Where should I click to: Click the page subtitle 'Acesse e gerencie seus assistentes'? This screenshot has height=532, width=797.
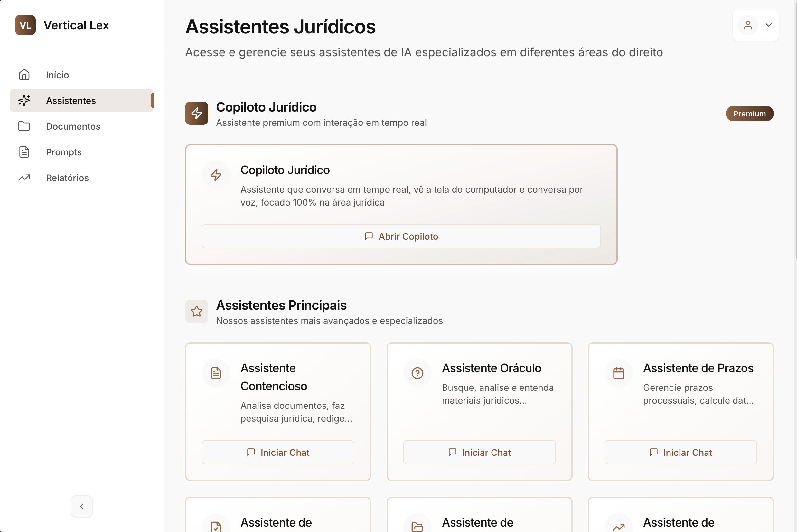coord(424,52)
